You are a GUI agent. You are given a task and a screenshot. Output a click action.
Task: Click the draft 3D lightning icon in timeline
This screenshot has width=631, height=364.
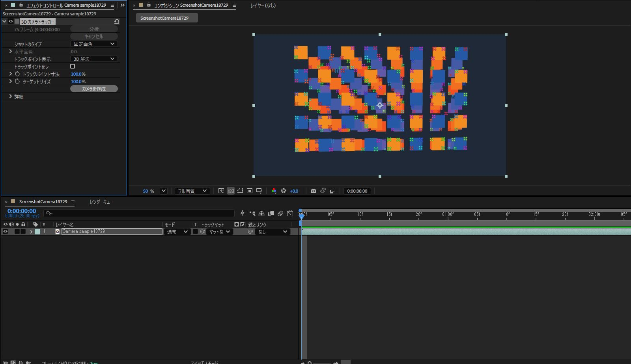[243, 214]
